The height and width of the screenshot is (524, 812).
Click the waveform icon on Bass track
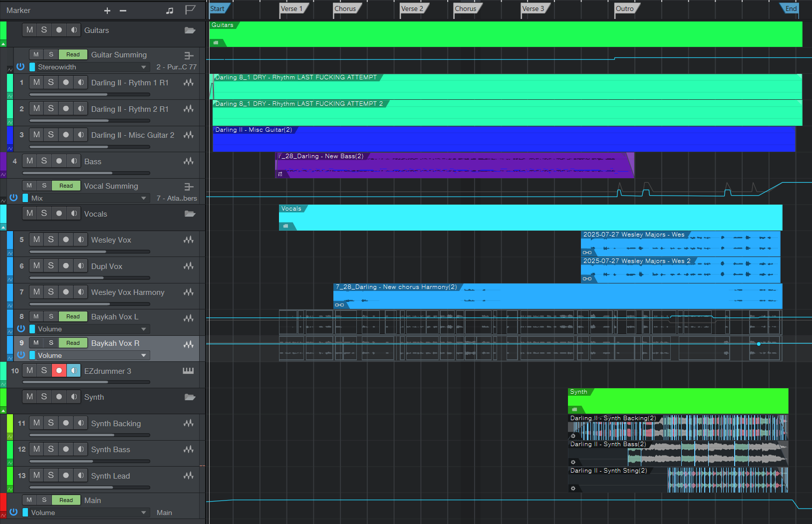(188, 161)
